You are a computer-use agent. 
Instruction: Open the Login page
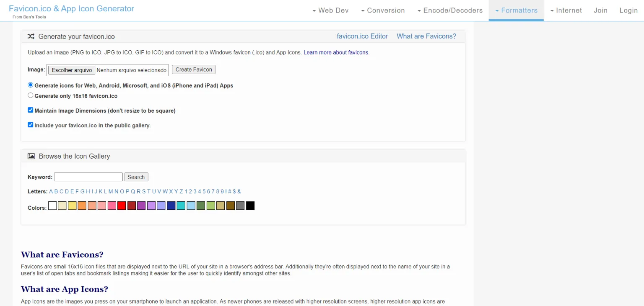point(628,10)
